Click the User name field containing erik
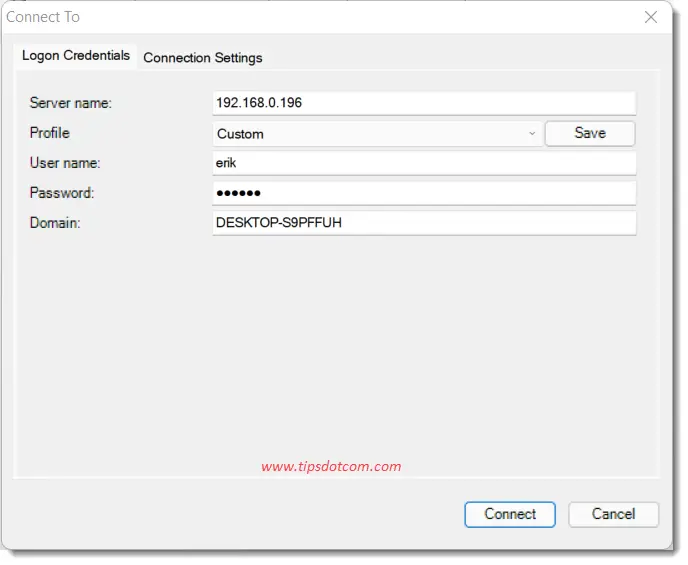Screen dimensions: 688x565 coord(424,163)
